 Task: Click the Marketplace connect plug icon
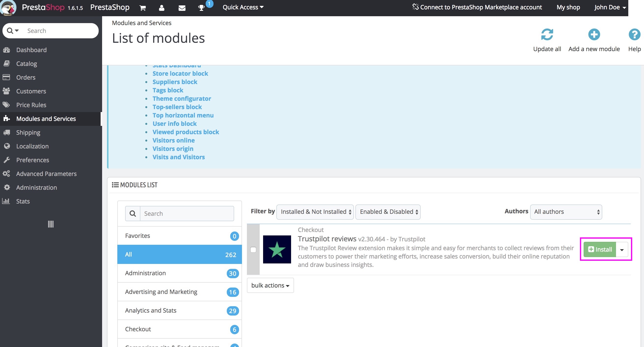coord(415,7)
